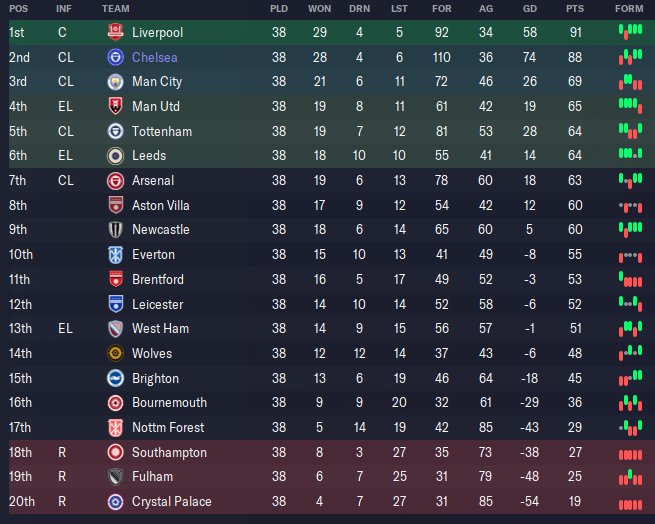Click the Southampton club badge icon

pos(115,452)
